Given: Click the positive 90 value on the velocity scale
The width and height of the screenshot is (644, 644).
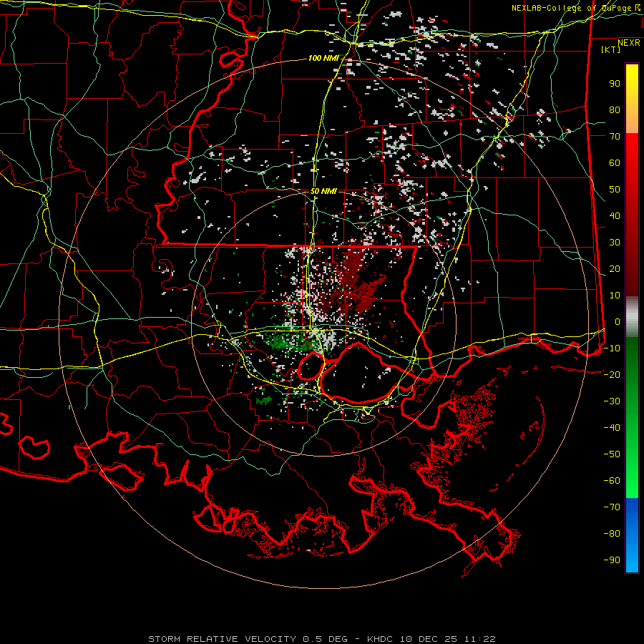Looking at the screenshot, I should pyautogui.click(x=615, y=84).
